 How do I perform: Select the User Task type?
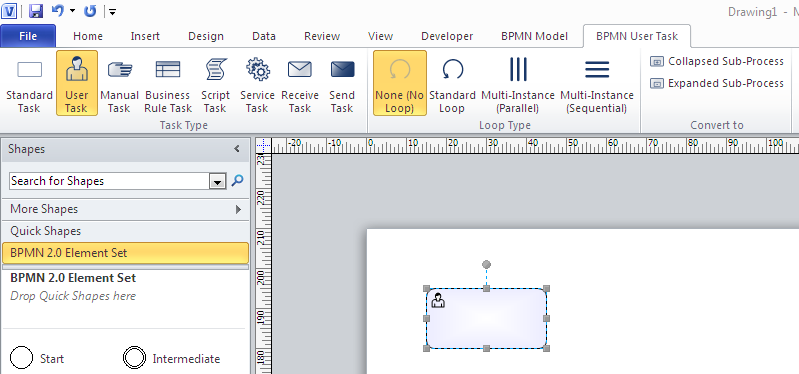[76, 83]
